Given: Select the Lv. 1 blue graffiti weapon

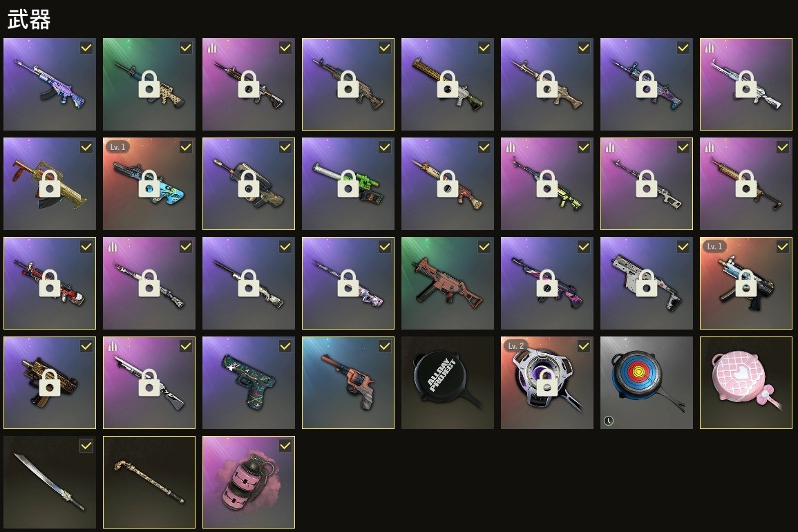Looking at the screenshot, I should (149, 184).
